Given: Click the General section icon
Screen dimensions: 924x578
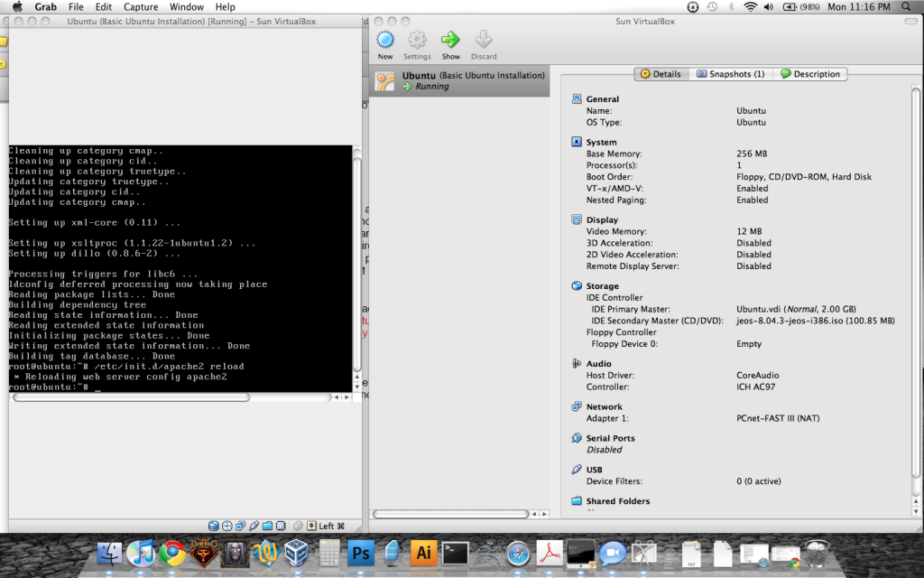Looking at the screenshot, I should [577, 98].
